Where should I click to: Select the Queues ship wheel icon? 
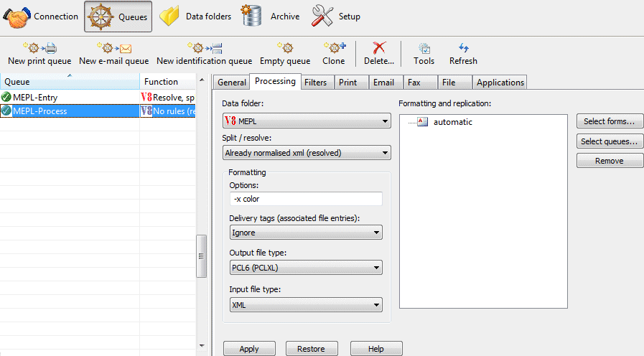101,17
